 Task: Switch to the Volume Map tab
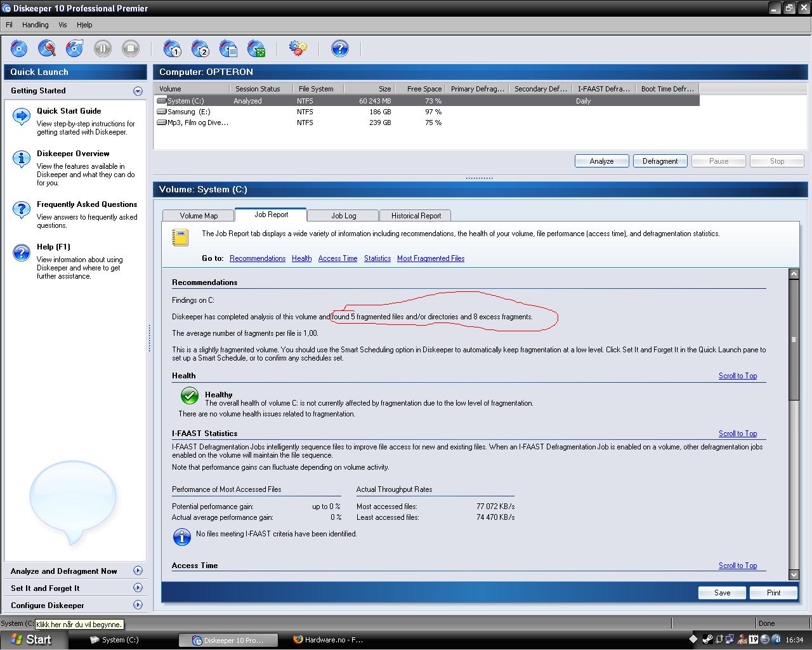(x=199, y=216)
